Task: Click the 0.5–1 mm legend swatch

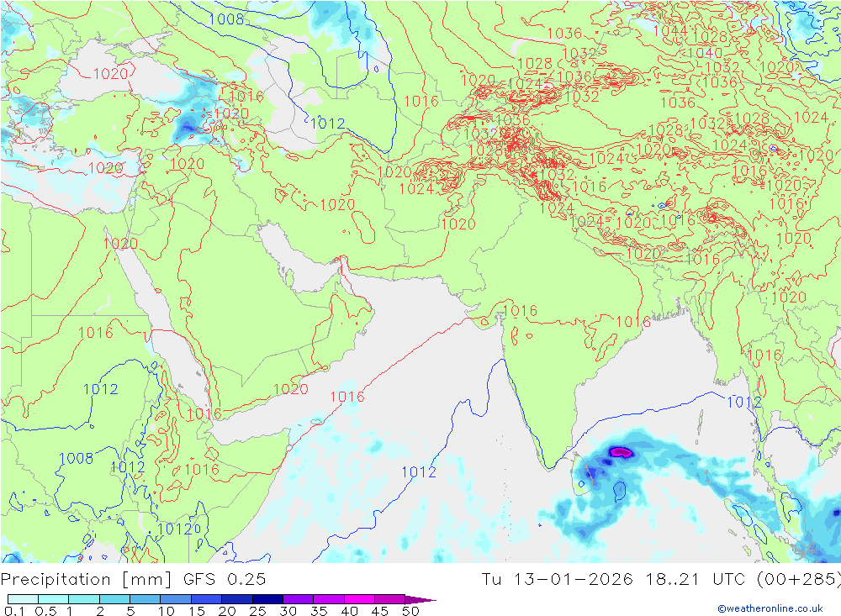Action: (x=53, y=599)
